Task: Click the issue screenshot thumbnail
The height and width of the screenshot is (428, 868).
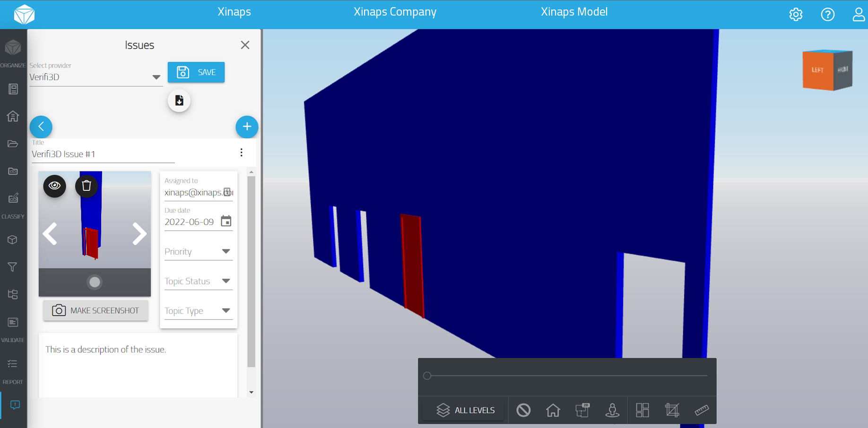Action: 95,233
